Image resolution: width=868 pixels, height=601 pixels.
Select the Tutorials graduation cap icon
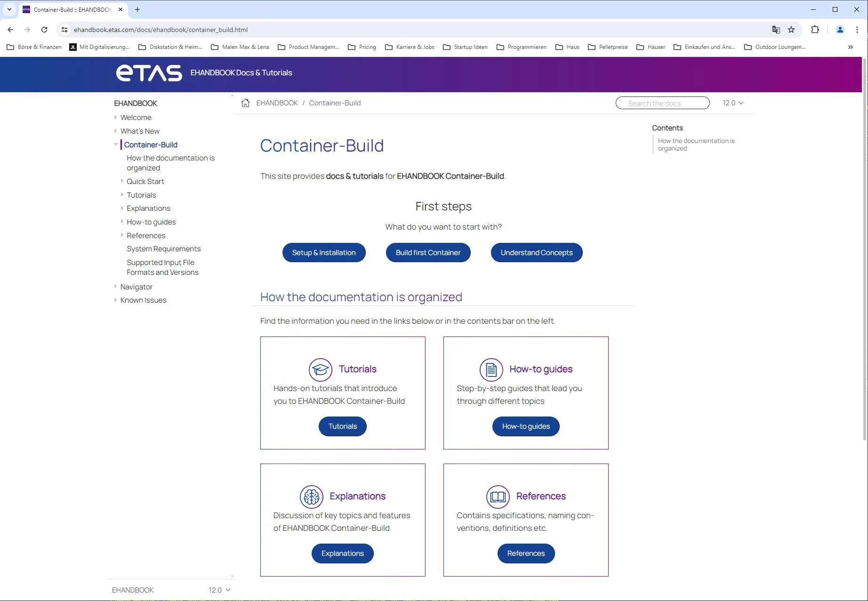[x=320, y=369]
